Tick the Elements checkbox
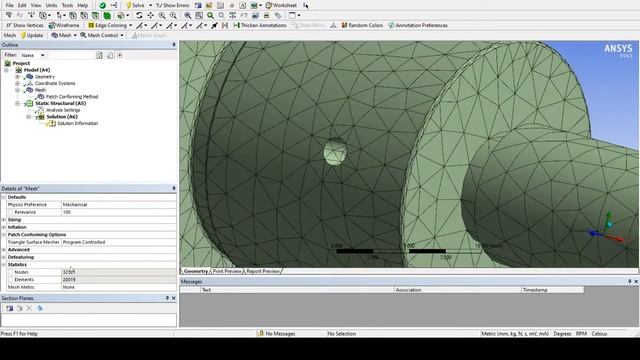The height and width of the screenshot is (360, 640). (10, 280)
